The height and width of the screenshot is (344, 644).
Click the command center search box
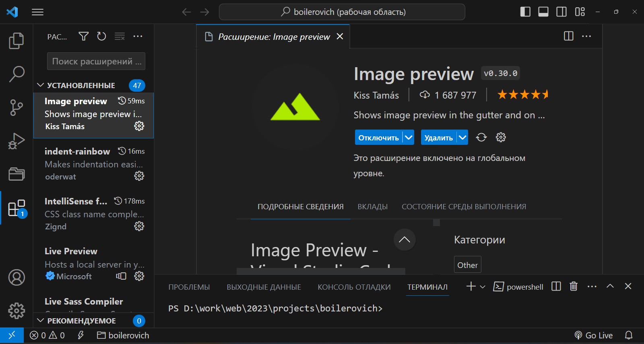tap(342, 12)
